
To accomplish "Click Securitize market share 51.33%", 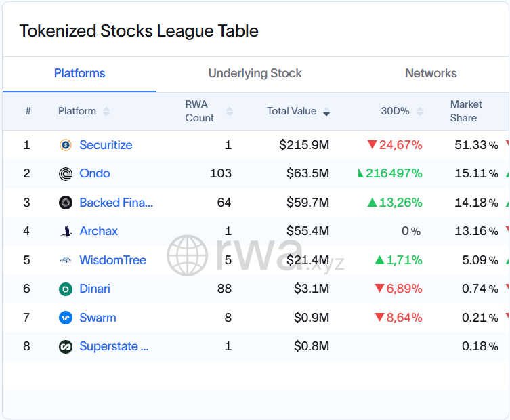I will 477,145.
